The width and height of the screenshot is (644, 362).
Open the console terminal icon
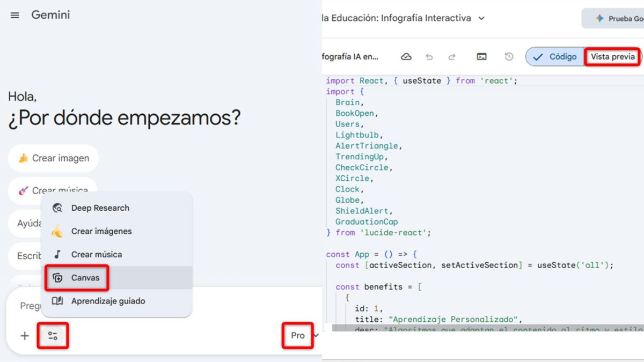click(x=482, y=57)
